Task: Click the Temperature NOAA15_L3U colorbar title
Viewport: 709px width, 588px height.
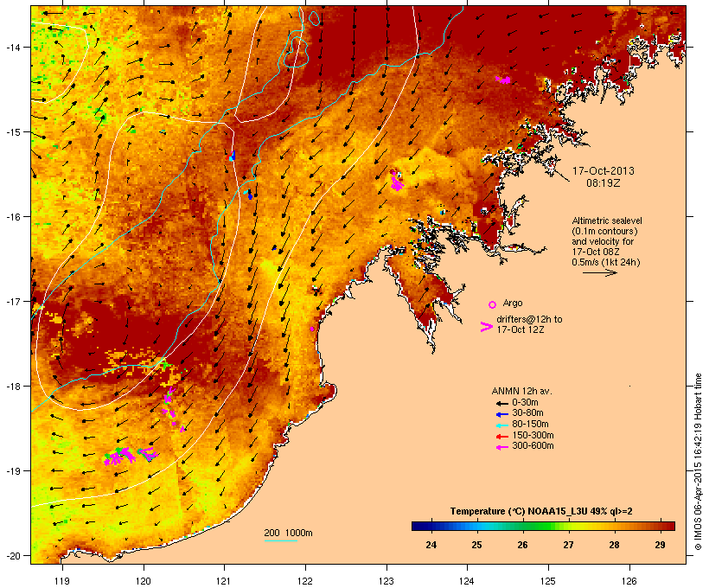Action: point(541,512)
